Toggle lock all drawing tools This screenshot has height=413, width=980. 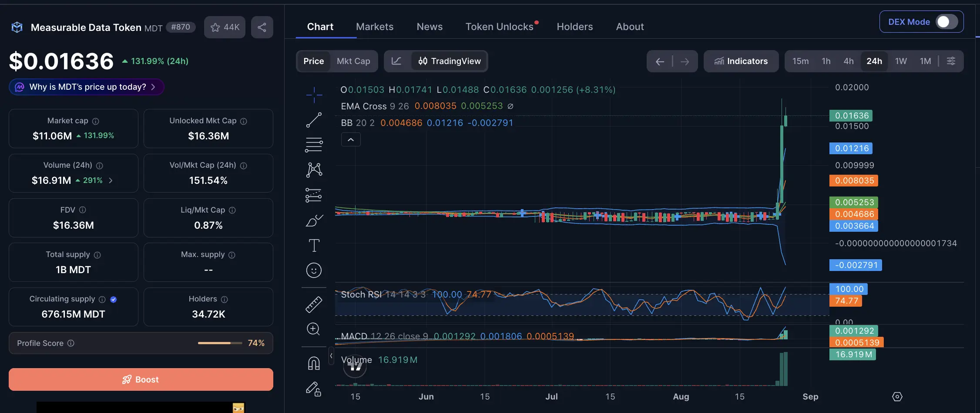[314, 388]
